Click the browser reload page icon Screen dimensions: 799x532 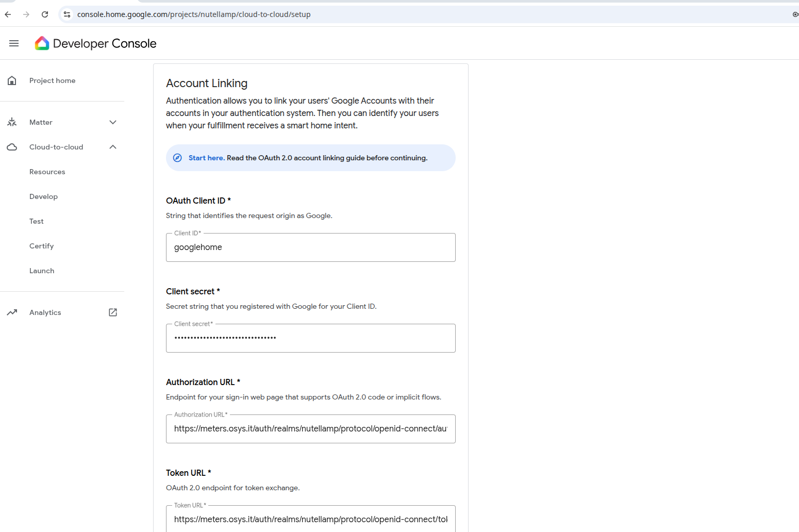pyautogui.click(x=45, y=14)
